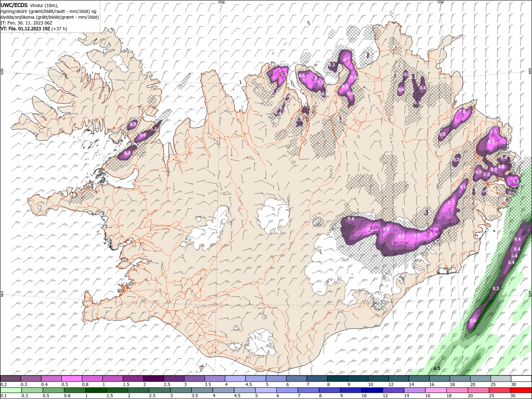Pick the pink rain swatch labeled 18

click(457, 390)
